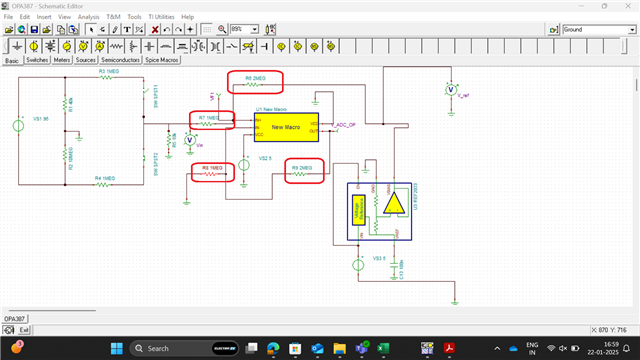Open the TI Utilities menu
640x360 pixels.
click(x=161, y=17)
